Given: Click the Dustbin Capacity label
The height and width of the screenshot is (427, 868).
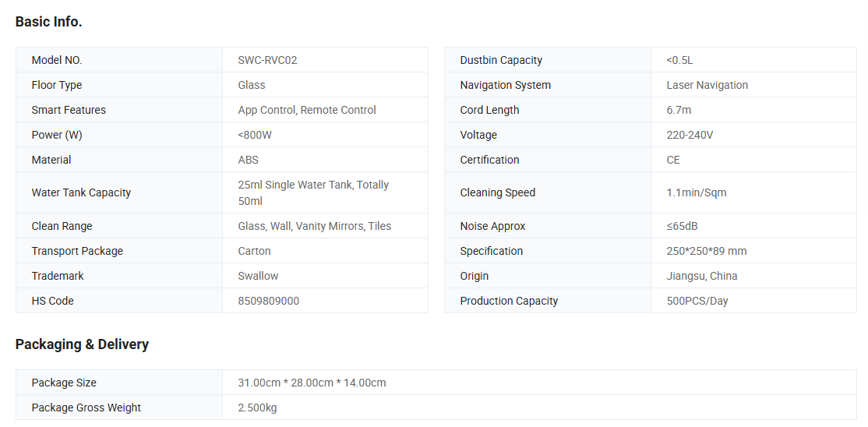Looking at the screenshot, I should pos(501,60).
